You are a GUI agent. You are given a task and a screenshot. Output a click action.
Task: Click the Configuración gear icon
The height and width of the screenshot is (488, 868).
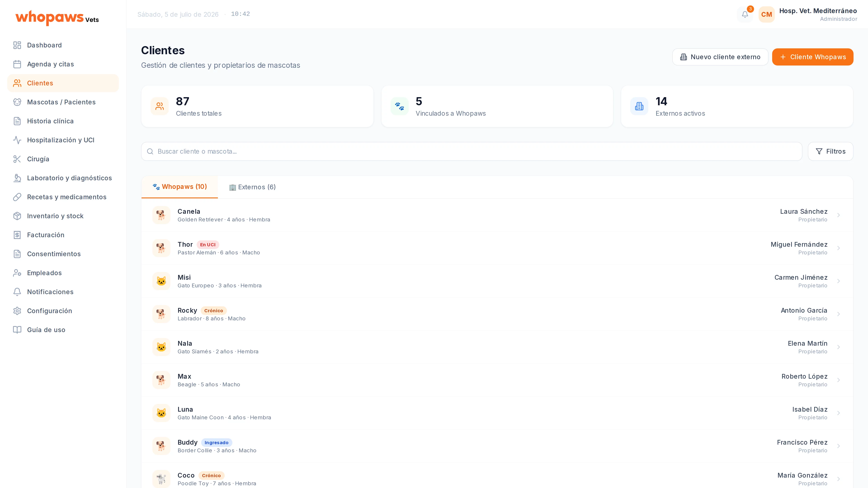[17, 310]
